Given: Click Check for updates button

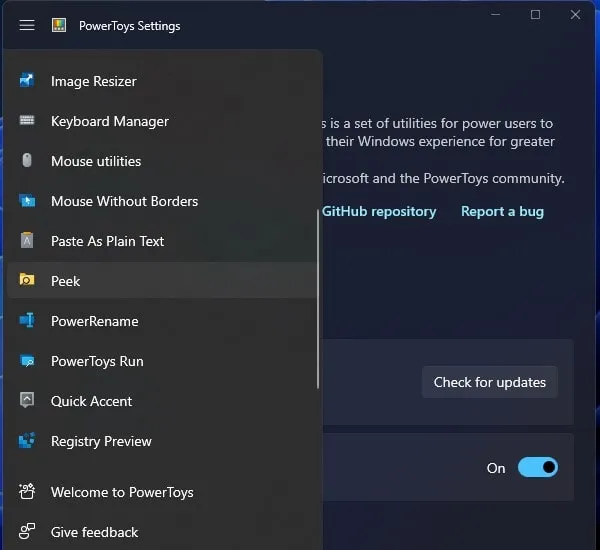Looking at the screenshot, I should coord(489,382).
